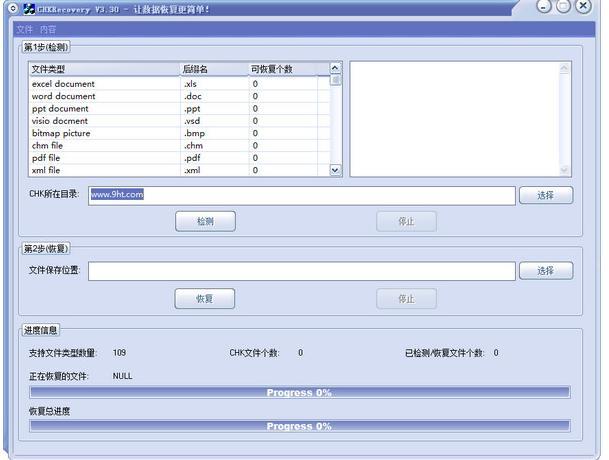Click the right log pane scrollbar
609x460 pixels.
pyautogui.click(x=564, y=119)
